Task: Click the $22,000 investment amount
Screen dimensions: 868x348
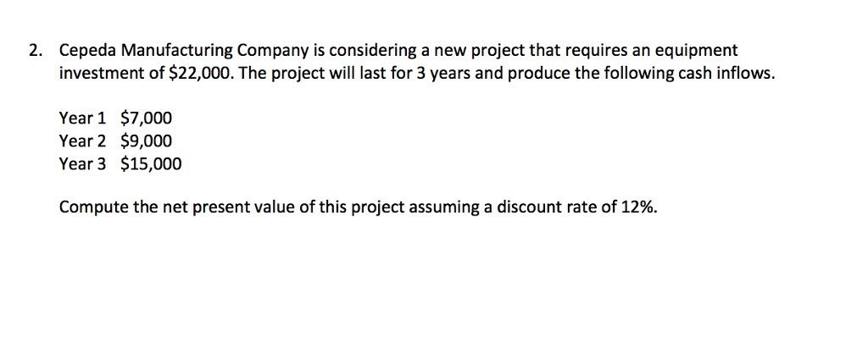Action: (198, 75)
